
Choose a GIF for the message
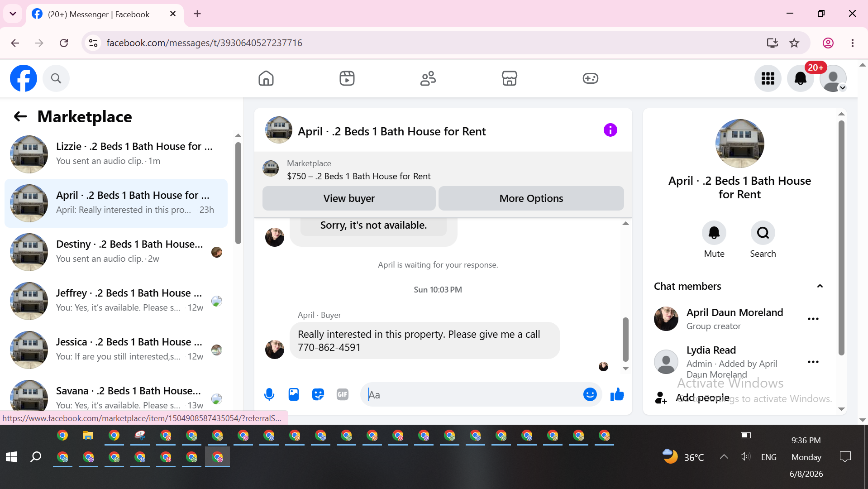coord(343,395)
